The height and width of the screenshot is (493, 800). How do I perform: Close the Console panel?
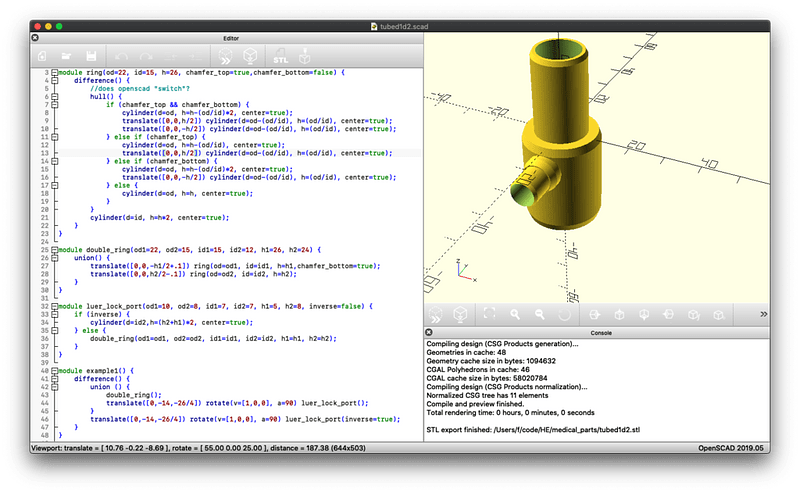pos(429,332)
